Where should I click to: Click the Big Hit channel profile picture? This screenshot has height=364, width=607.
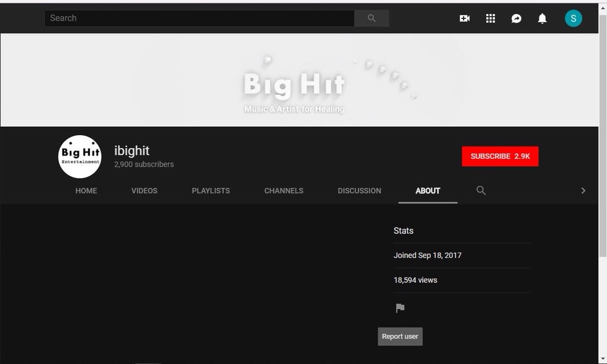(x=80, y=157)
